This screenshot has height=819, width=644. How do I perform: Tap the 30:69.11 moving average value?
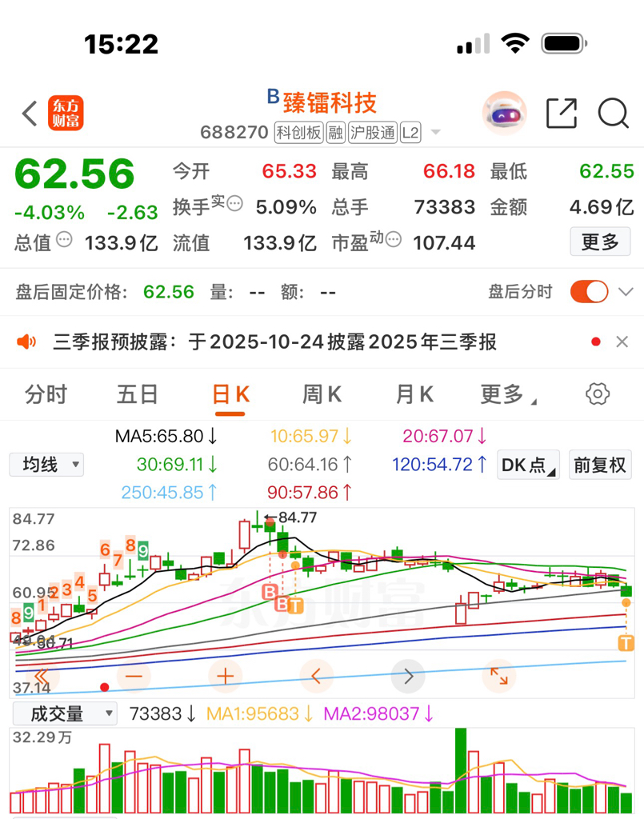178,465
